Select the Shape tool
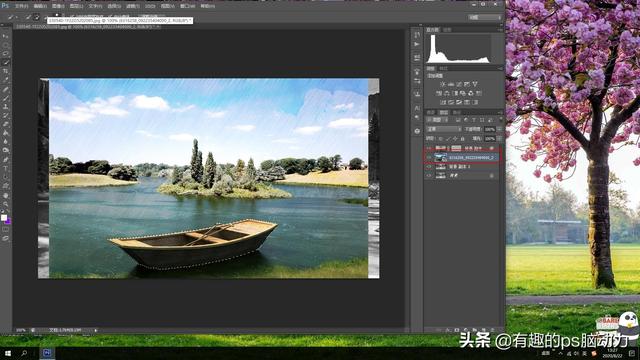 (x=5, y=186)
